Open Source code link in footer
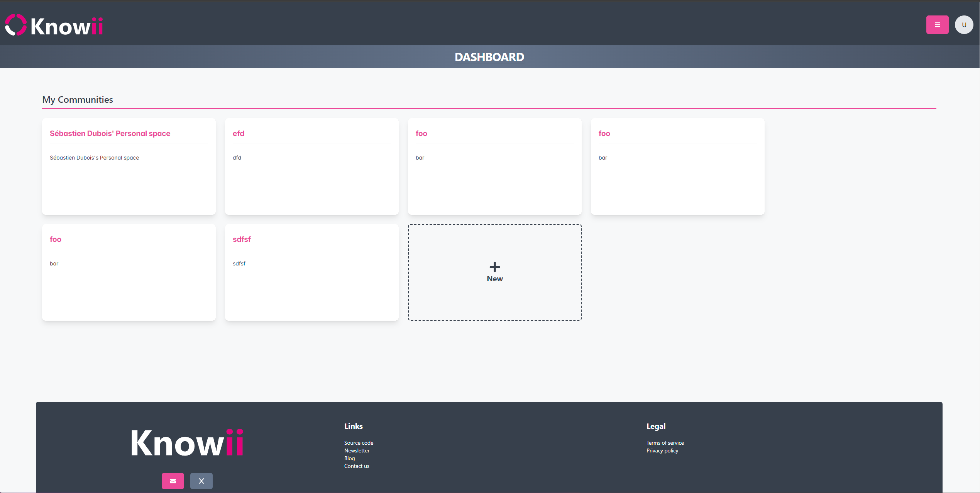980x493 pixels. [359, 443]
